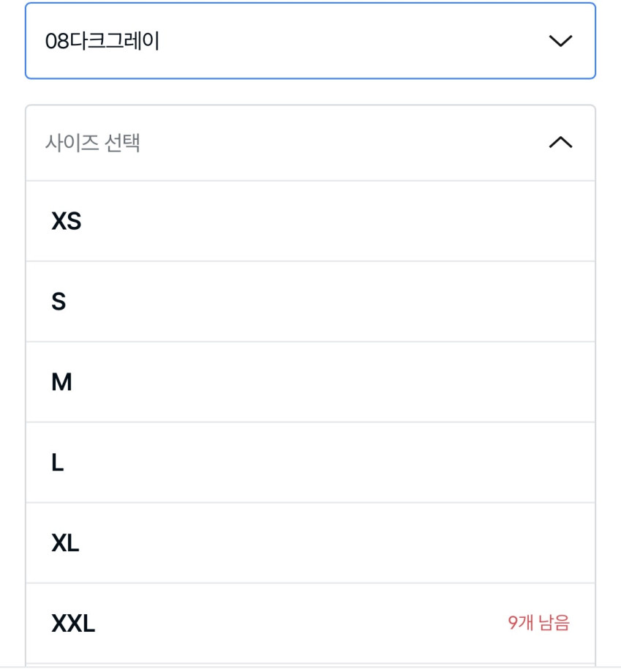The height and width of the screenshot is (672, 621).
Task: Open the 08다크그레이 color dropdown
Action: pos(310,41)
